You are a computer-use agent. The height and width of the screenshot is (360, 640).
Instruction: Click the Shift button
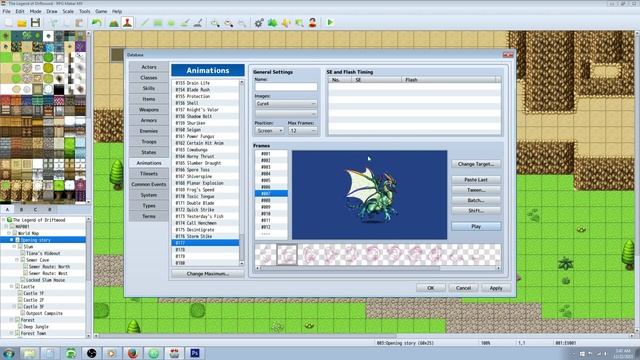pyautogui.click(x=476, y=211)
